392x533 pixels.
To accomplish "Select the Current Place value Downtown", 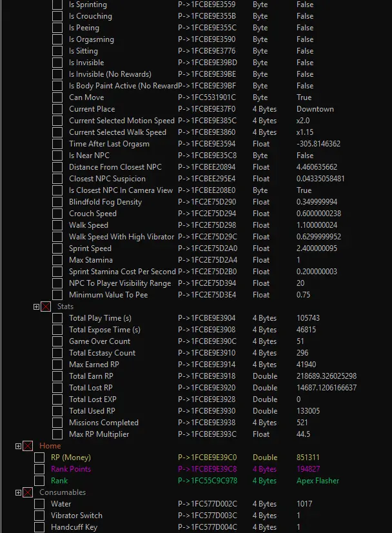I will [315, 109].
